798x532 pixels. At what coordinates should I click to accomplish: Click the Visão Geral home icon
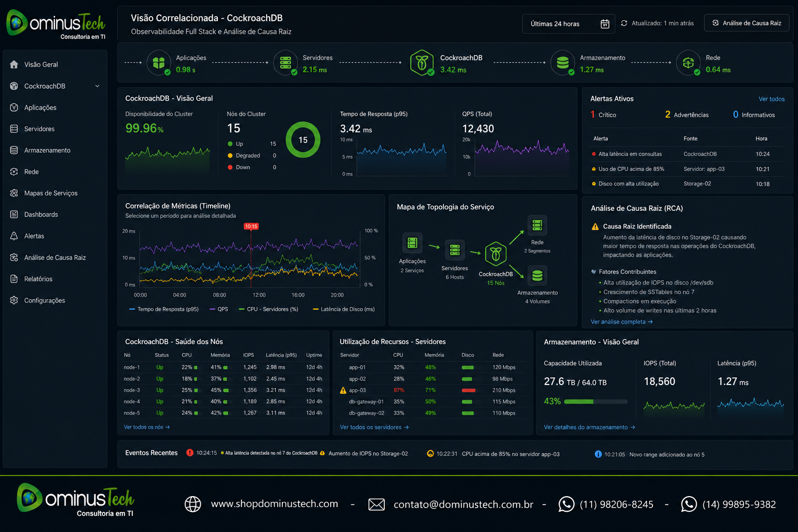point(14,64)
